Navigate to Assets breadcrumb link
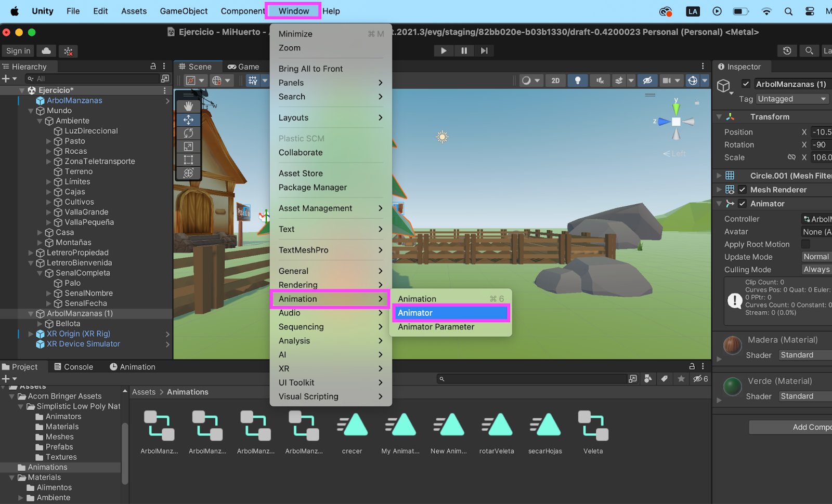Viewport: 832px width, 504px height. pos(144,392)
